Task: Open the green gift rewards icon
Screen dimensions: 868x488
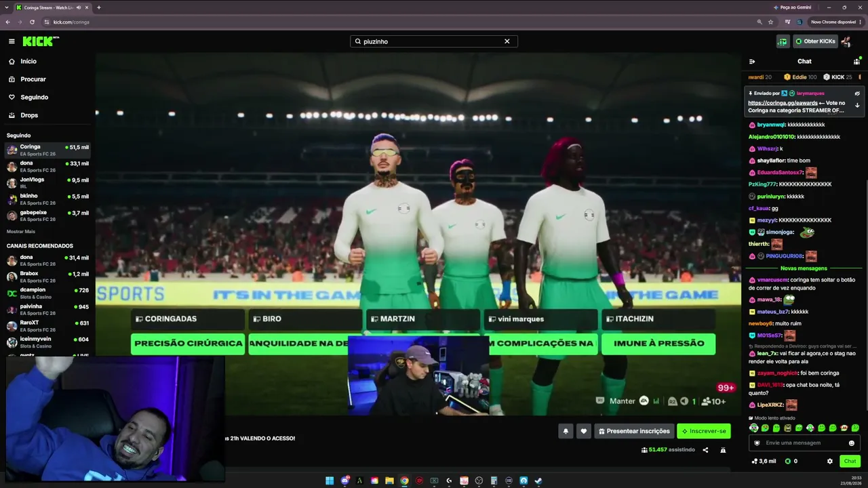Action: pos(783,41)
